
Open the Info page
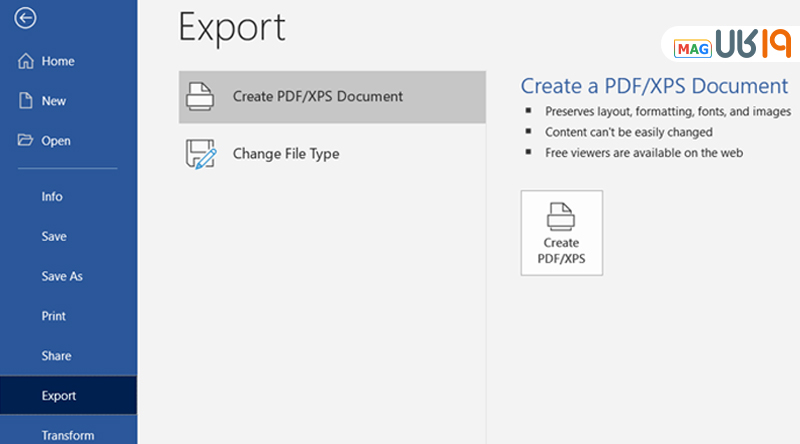(x=52, y=196)
